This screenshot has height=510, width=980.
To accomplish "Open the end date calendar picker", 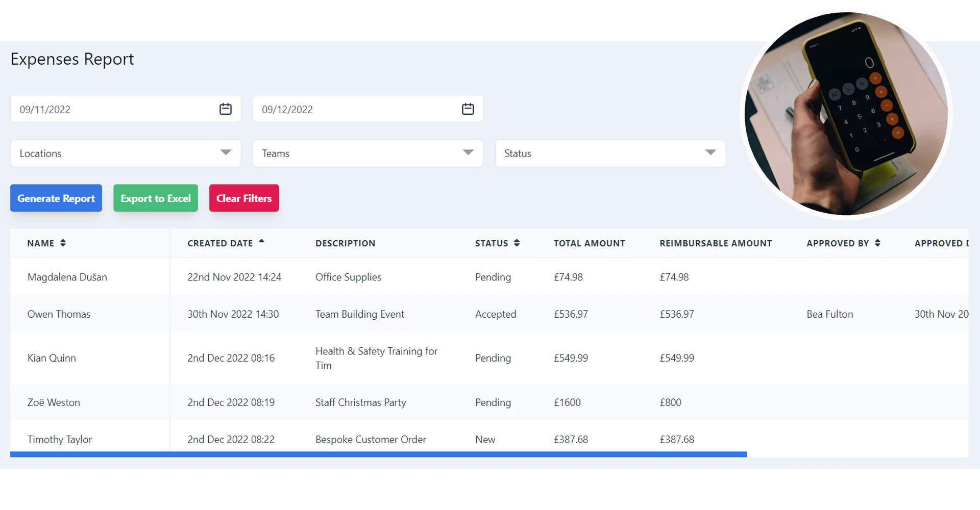I will 468,108.
